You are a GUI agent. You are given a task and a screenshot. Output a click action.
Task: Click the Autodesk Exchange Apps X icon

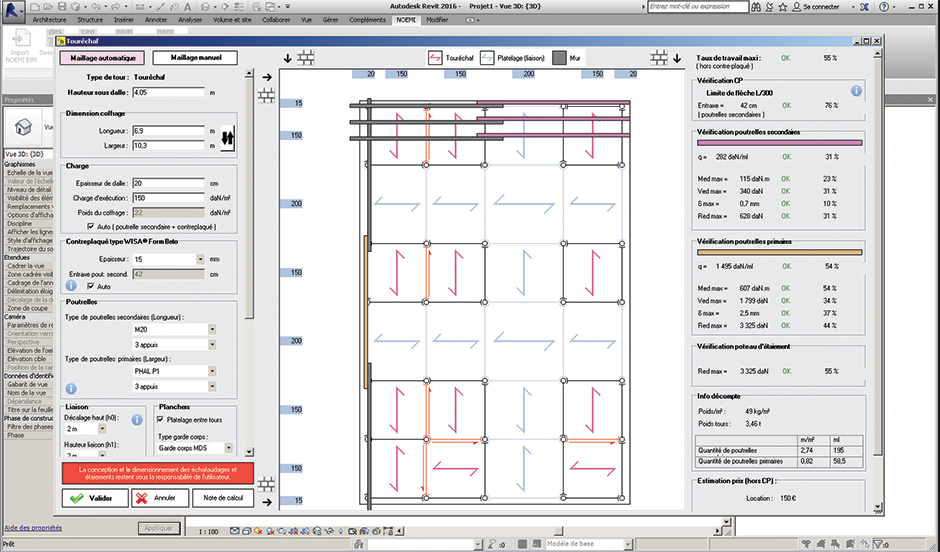point(864,7)
